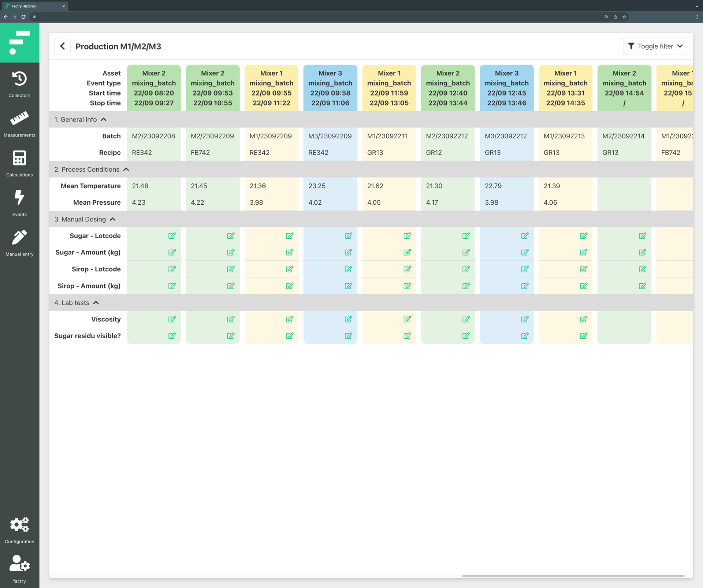The height and width of the screenshot is (588, 703).
Task: Edit Viscosity for batch M3/23092212
Action: point(525,319)
